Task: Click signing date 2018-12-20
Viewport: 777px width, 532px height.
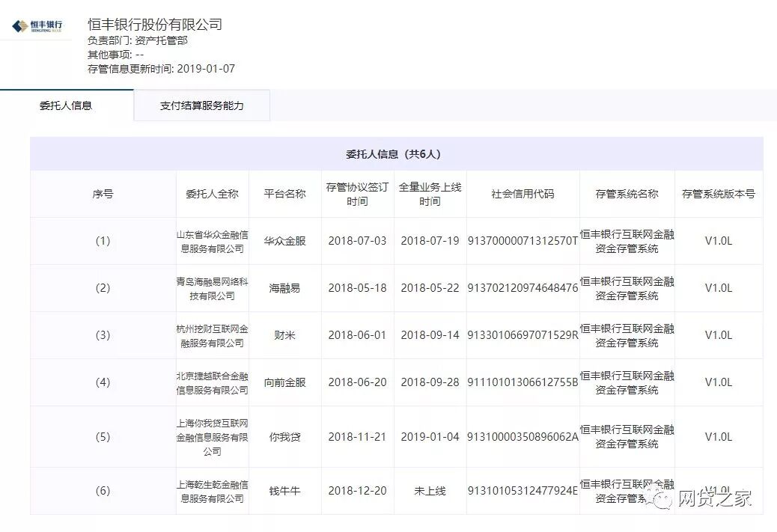Action: pyautogui.click(x=357, y=490)
